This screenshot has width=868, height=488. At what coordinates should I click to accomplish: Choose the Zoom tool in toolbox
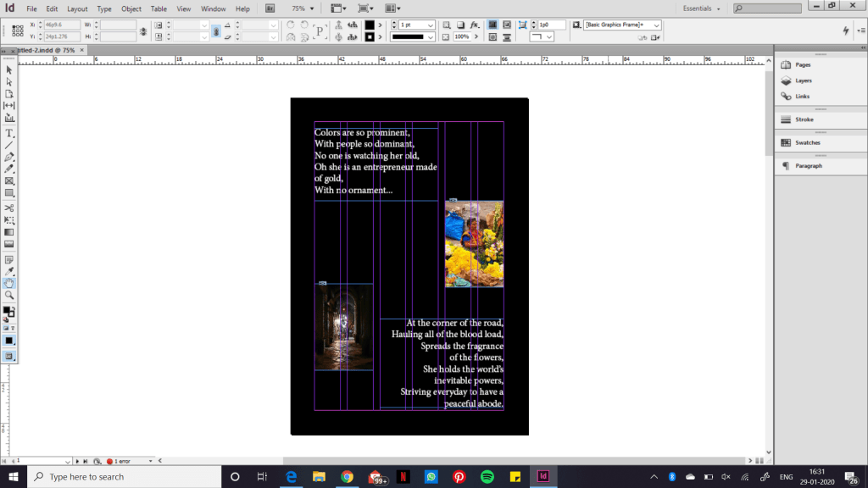pyautogui.click(x=9, y=295)
